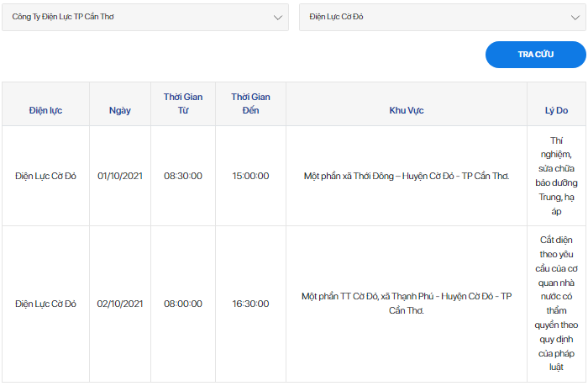Screen dimensions: 588x386
Task: Click the Cắt điện theo yêu cầu reason cell
Action: coord(556,304)
